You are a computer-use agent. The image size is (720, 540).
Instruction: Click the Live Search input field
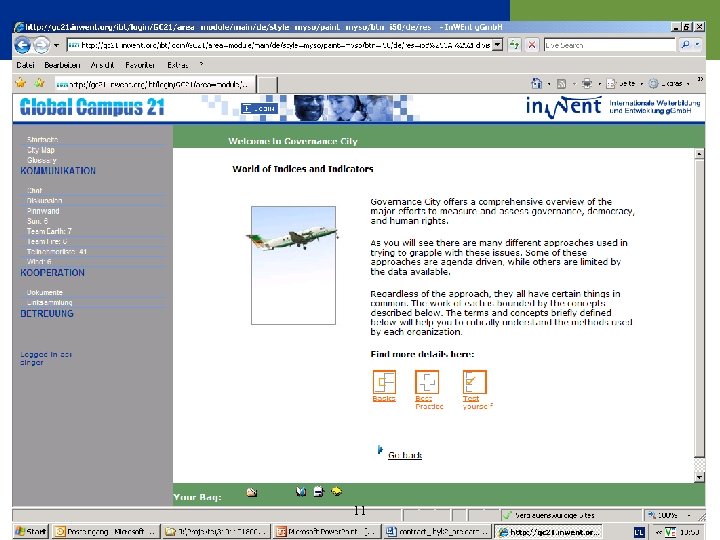click(x=610, y=45)
